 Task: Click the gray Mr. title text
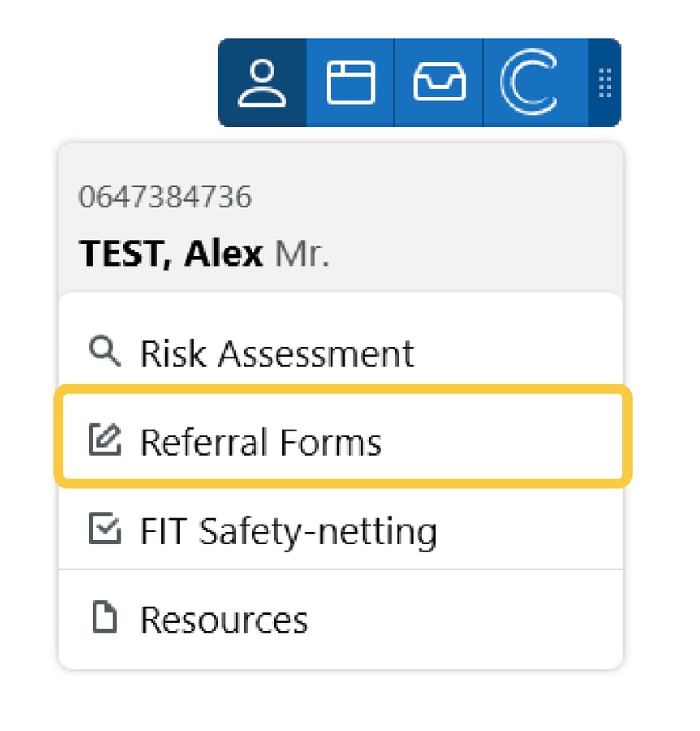coord(302,254)
